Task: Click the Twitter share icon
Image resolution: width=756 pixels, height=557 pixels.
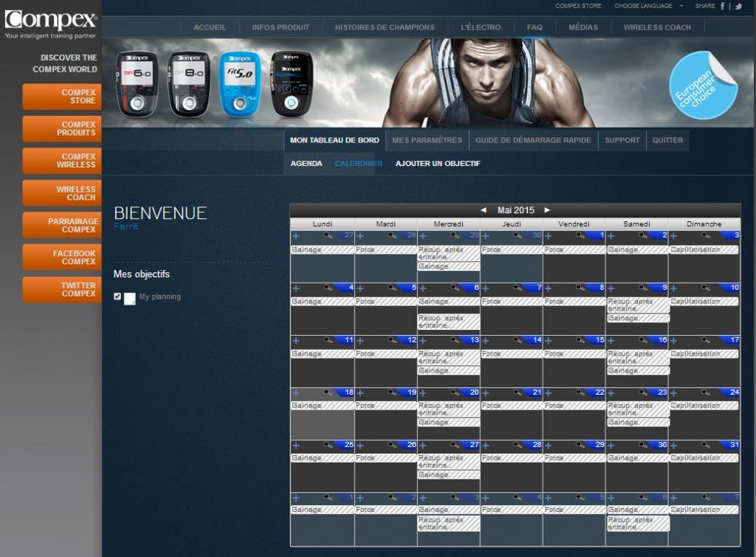Action: pos(738,6)
